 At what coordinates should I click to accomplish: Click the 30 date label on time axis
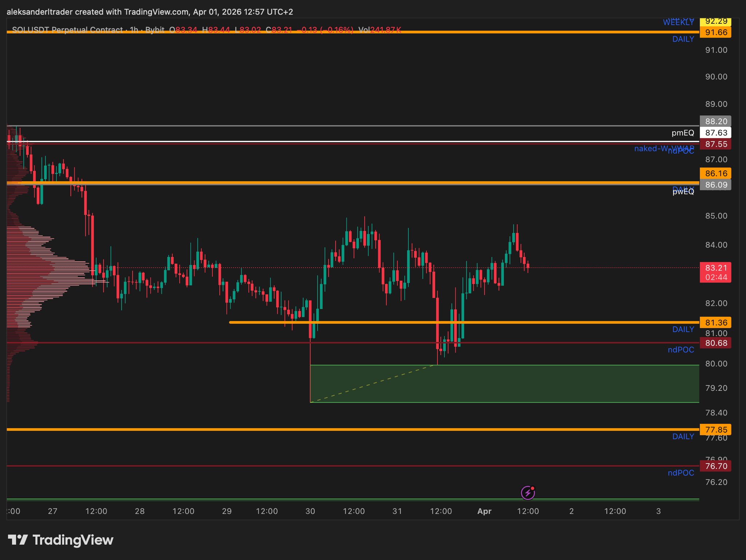pyautogui.click(x=310, y=511)
